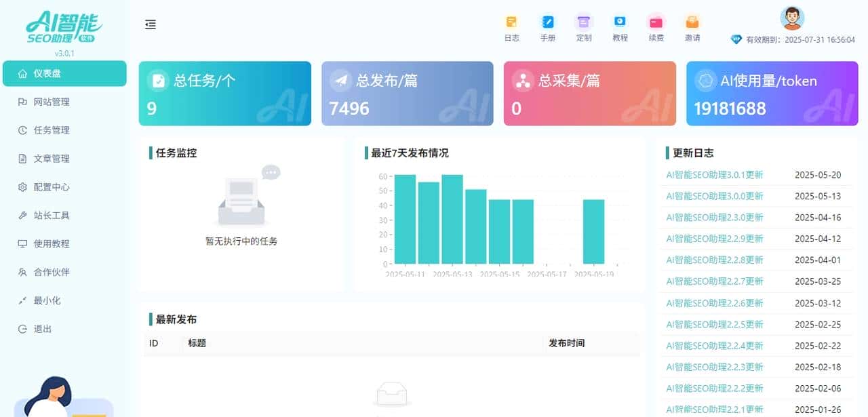Image resolution: width=868 pixels, height=417 pixels.
Task: Click the 续费 renewal icon
Action: coord(656,26)
